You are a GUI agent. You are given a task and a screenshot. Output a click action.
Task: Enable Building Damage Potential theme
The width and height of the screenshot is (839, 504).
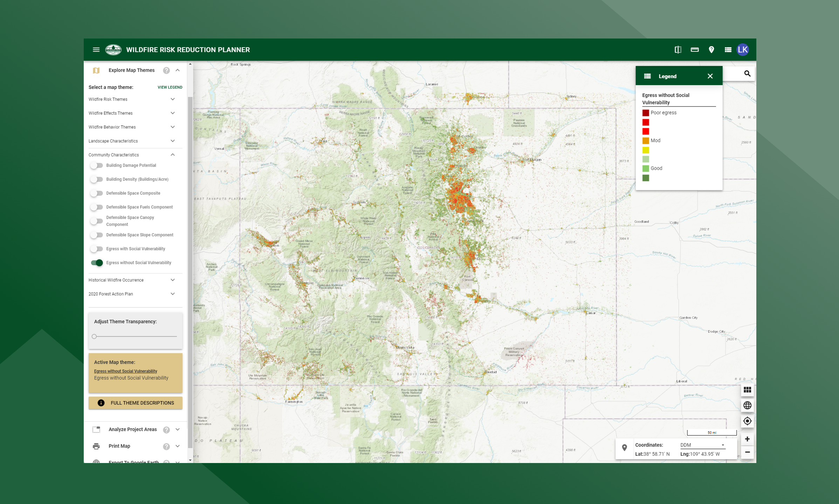(96, 165)
